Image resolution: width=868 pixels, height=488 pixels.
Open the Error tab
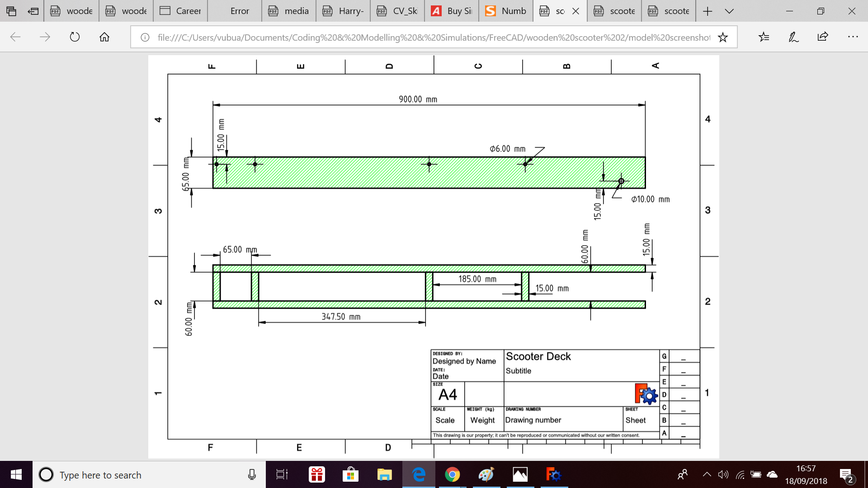click(235, 11)
